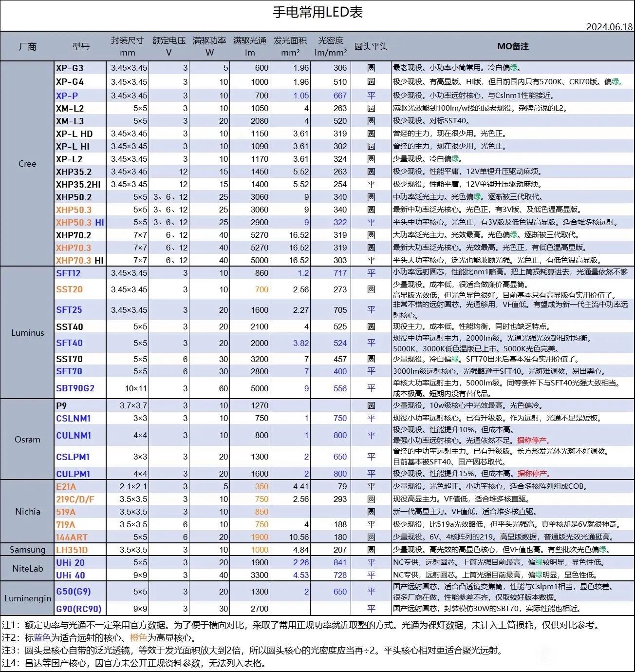This screenshot has width=635, height=672.
Task: Select the XHP50.2 model cell
Action: 80,197
